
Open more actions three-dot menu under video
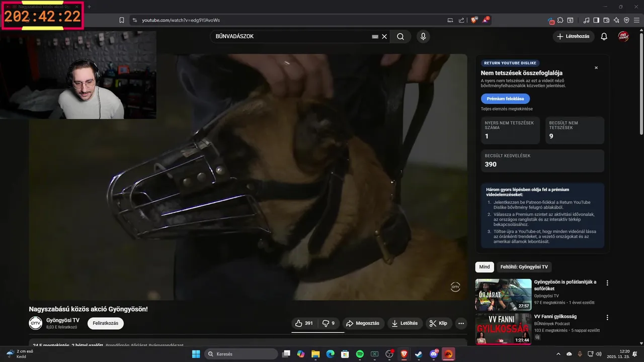point(461,323)
